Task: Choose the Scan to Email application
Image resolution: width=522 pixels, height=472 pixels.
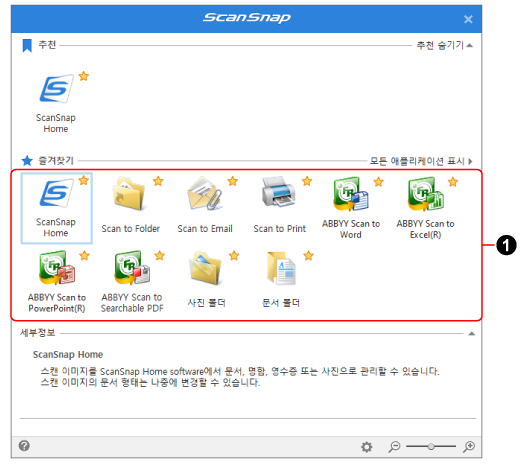Action: 205,205
